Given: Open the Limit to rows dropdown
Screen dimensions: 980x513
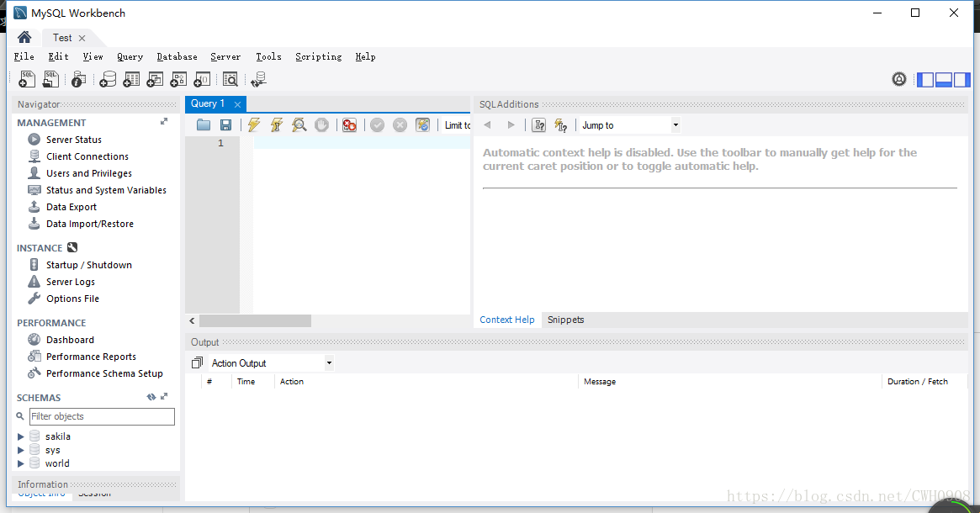Looking at the screenshot, I should [457, 125].
